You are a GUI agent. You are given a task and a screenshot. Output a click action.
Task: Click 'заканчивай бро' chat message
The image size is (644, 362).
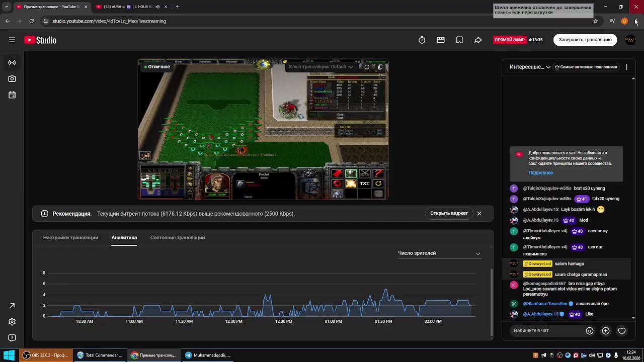point(567,304)
